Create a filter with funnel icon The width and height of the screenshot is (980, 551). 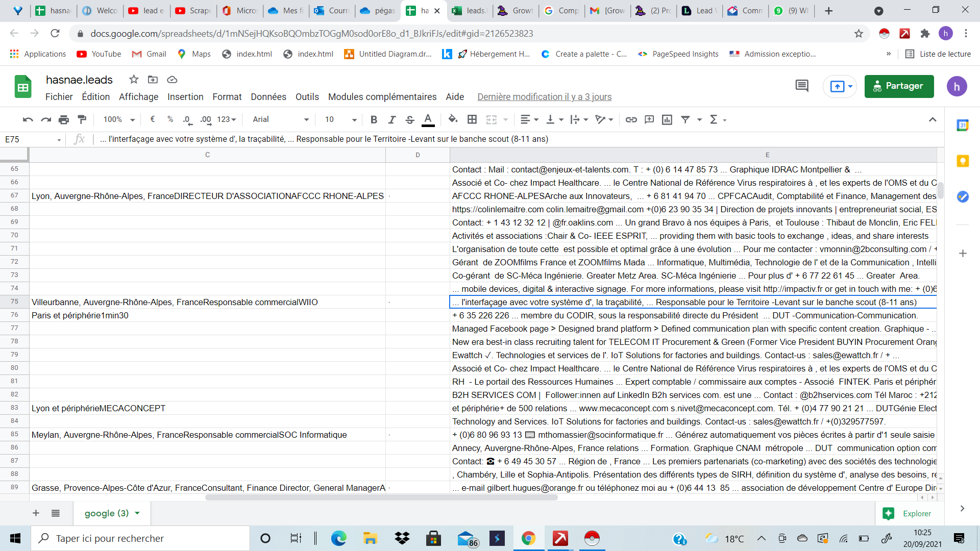point(685,119)
